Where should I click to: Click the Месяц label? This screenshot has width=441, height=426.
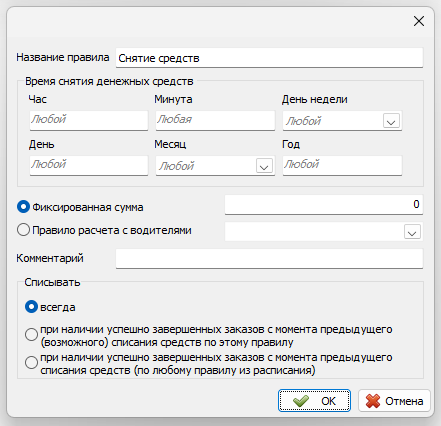(x=170, y=144)
